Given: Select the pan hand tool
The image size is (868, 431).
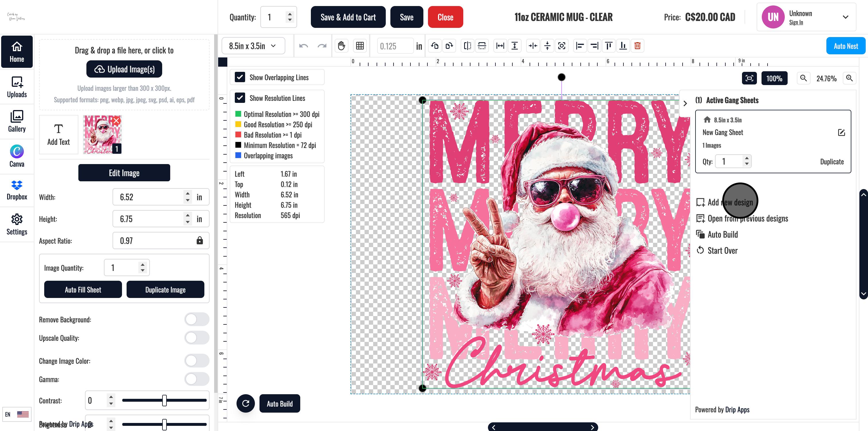Looking at the screenshot, I should (x=341, y=46).
